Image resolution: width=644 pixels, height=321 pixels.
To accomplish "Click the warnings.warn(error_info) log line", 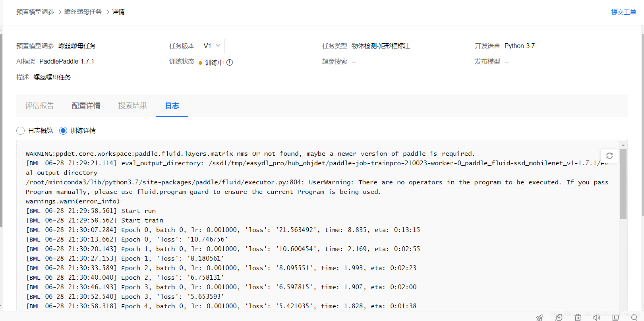I will tap(73, 201).
